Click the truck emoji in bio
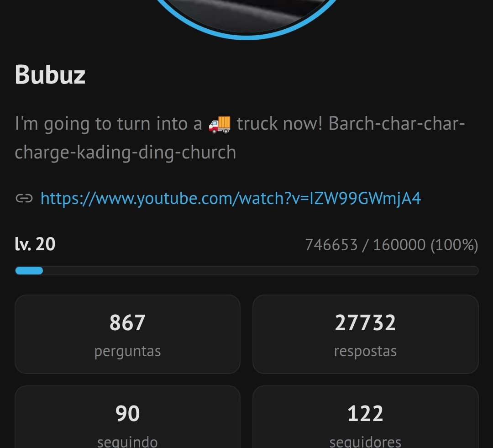Viewport: 493px width, 448px height. (x=220, y=124)
